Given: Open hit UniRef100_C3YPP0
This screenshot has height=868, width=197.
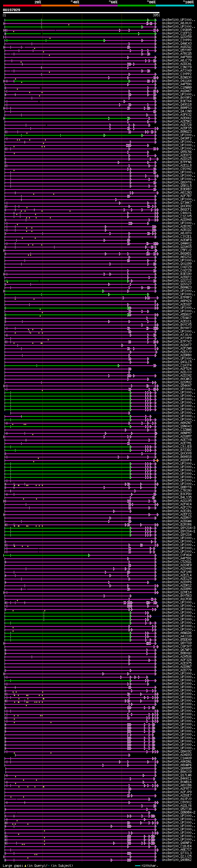Looking at the screenshot, I should click(x=177, y=40).
